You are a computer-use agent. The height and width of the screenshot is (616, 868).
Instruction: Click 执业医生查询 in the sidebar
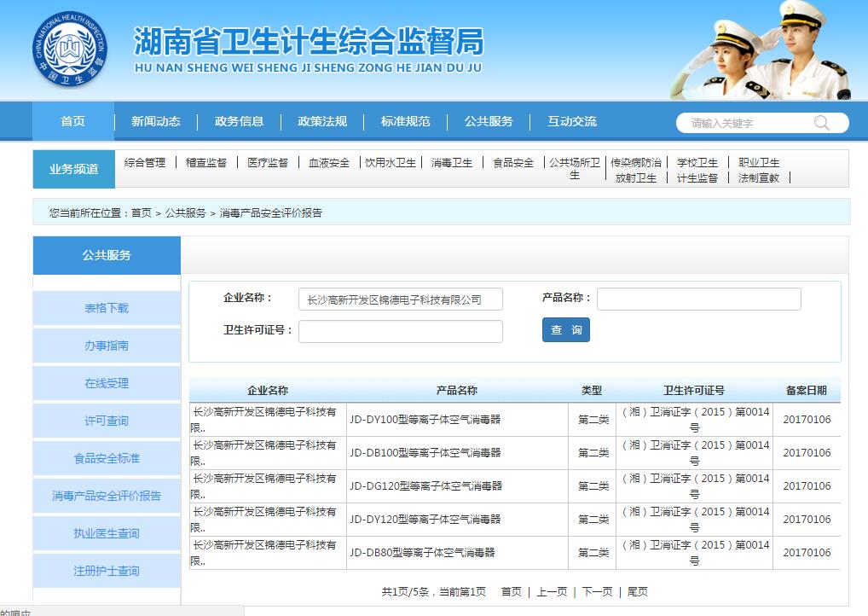pos(106,533)
